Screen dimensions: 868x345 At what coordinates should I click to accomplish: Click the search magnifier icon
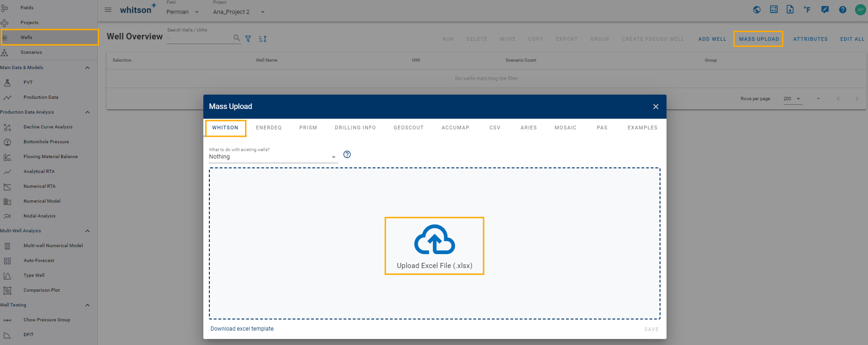pyautogui.click(x=237, y=38)
